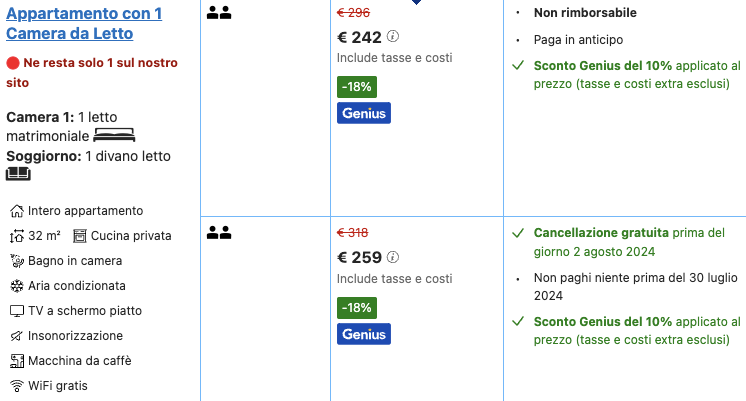Click the TV a schermo piatto icon

click(x=16, y=311)
